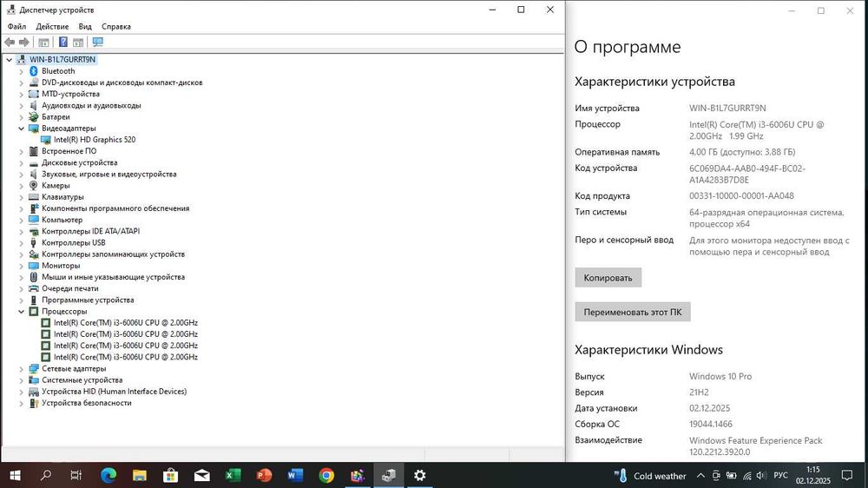Launch Word from the taskbar
The image size is (868, 488).
[x=295, y=475]
